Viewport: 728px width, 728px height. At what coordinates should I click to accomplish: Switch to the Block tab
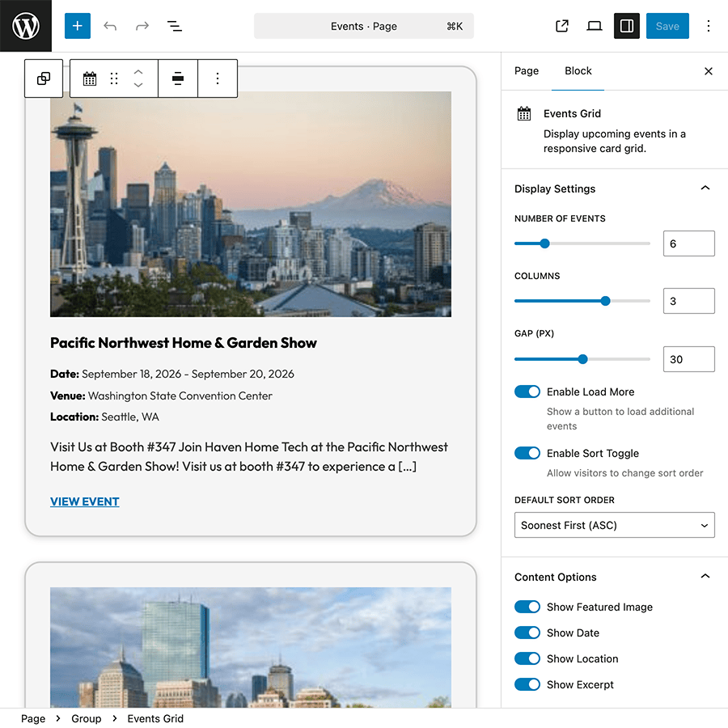[578, 71]
